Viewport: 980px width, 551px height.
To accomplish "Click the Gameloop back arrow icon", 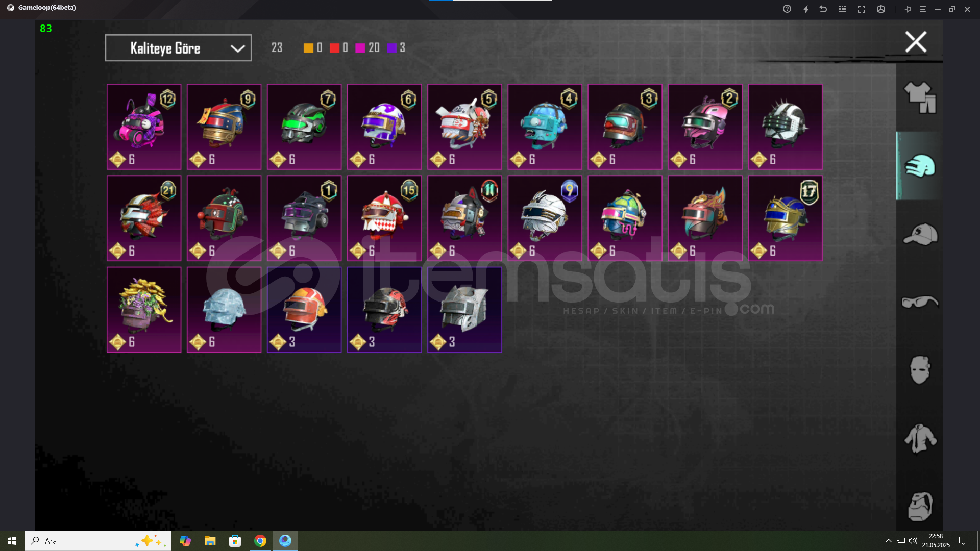I will (x=823, y=9).
